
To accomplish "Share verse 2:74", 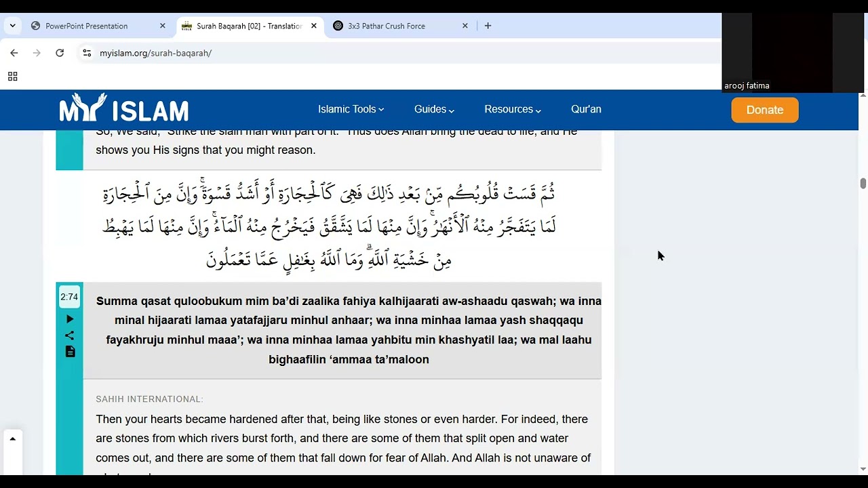I will (x=70, y=335).
